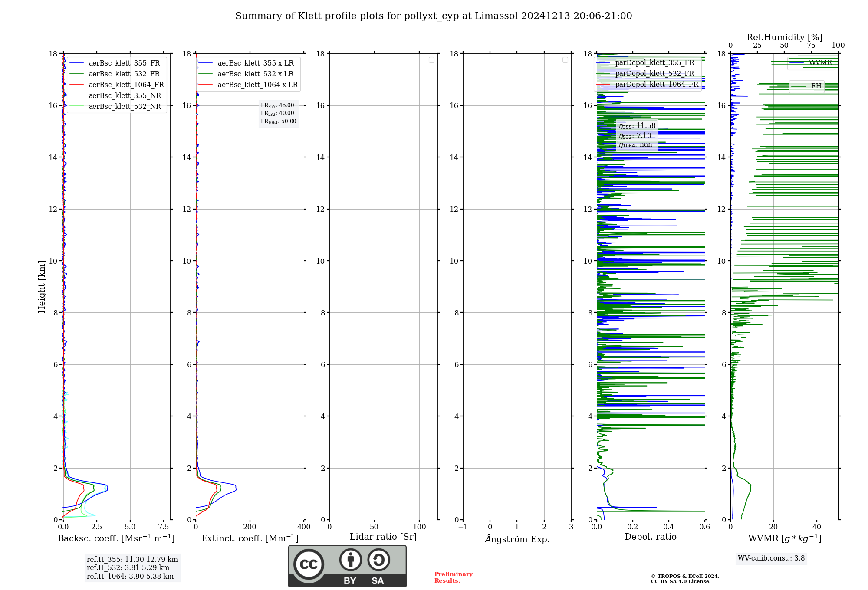Click the Attribution BY person icon
The width and height of the screenshot is (868, 590).
351,560
